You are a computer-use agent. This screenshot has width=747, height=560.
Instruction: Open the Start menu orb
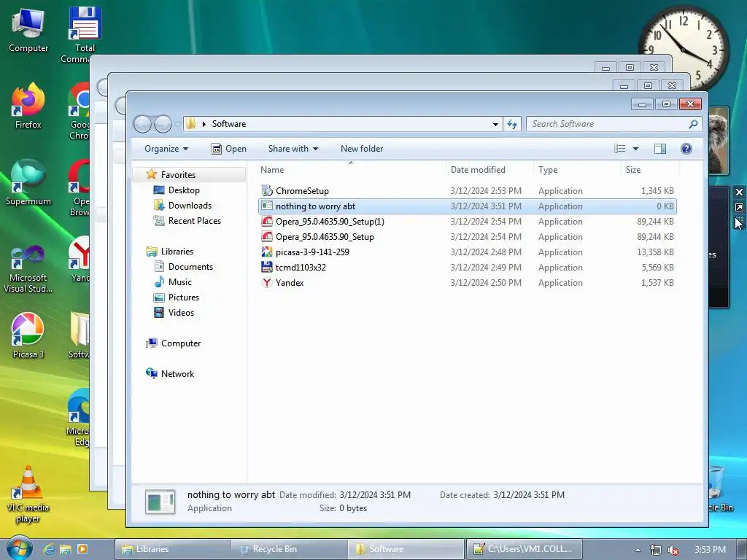coord(19,548)
